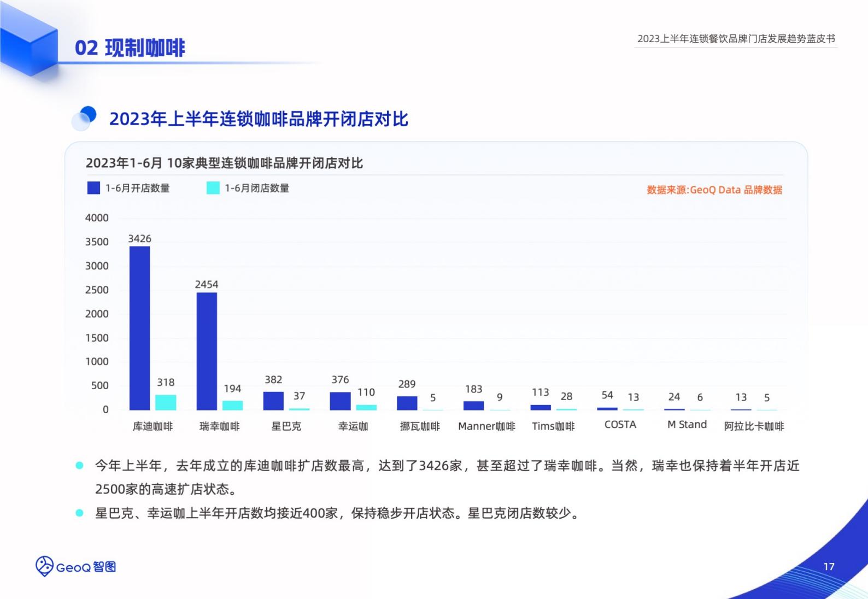
Task: Click the 瑞幸咖啡 opening bar labeled 2454
Action: pos(207,351)
